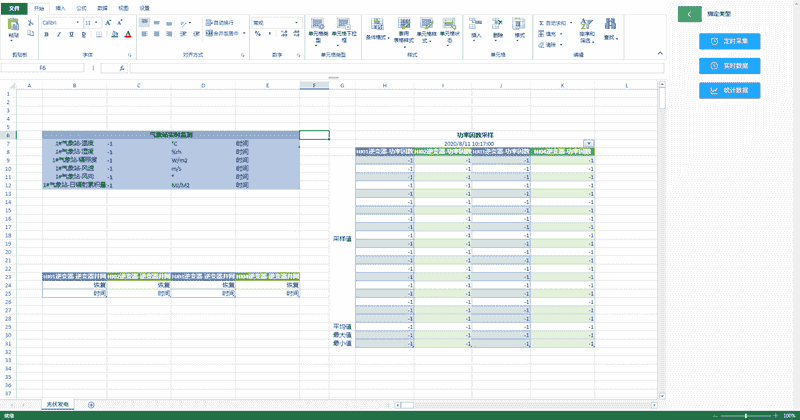Click the 统计数据 statistics data button
The image size is (800, 420).
[730, 90]
